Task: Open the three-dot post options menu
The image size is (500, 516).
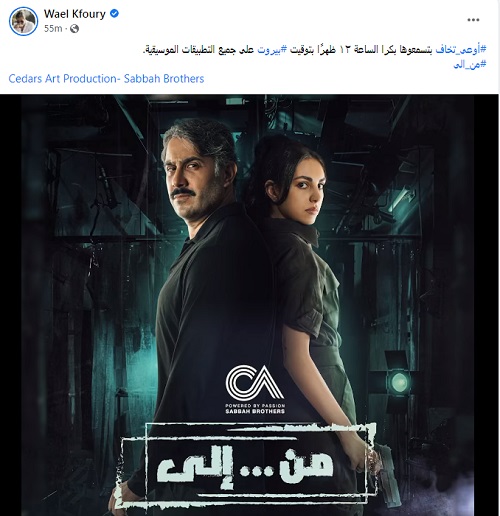Action: (473, 20)
